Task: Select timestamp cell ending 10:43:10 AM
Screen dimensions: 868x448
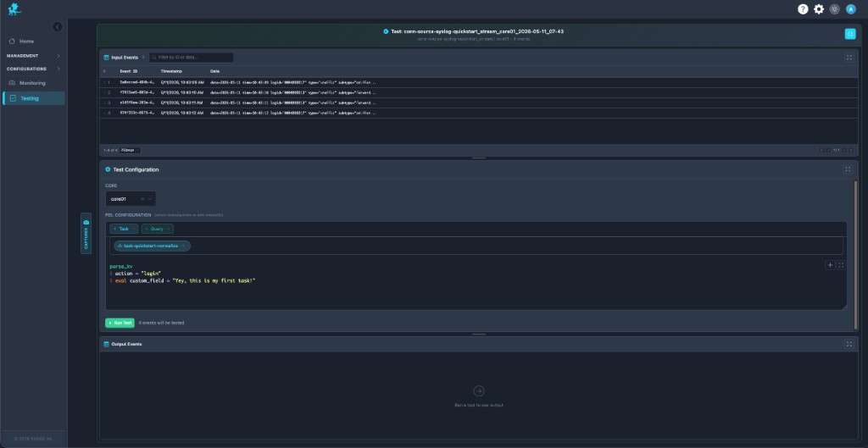Action: click(x=182, y=92)
